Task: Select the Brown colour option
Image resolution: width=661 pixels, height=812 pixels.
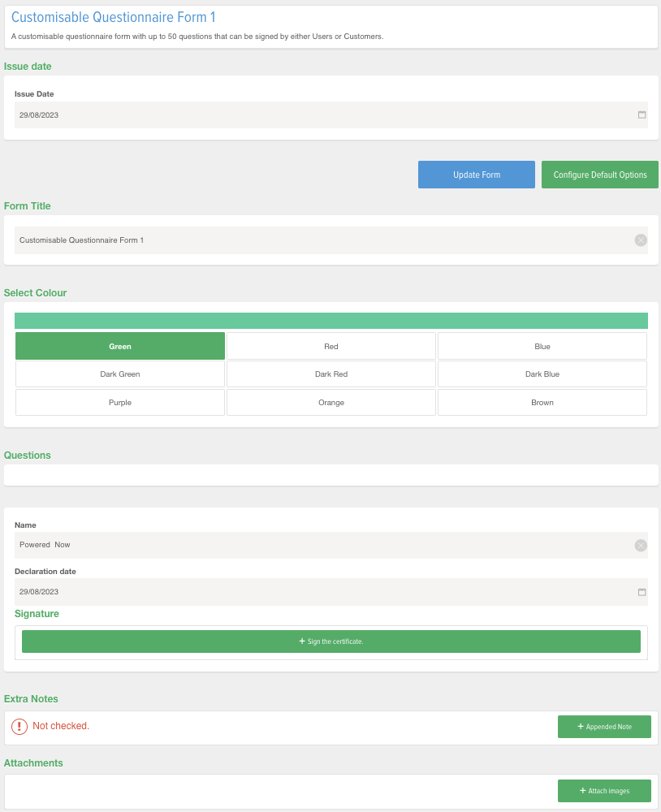Action: pos(542,401)
